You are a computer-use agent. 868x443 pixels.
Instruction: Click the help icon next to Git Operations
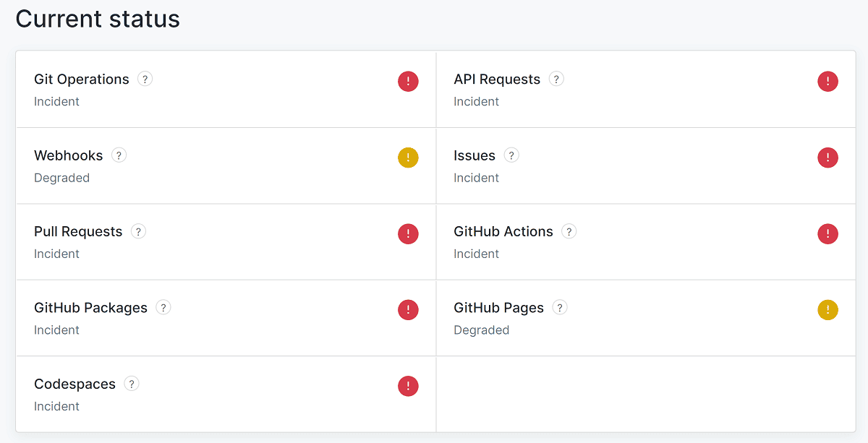(145, 79)
